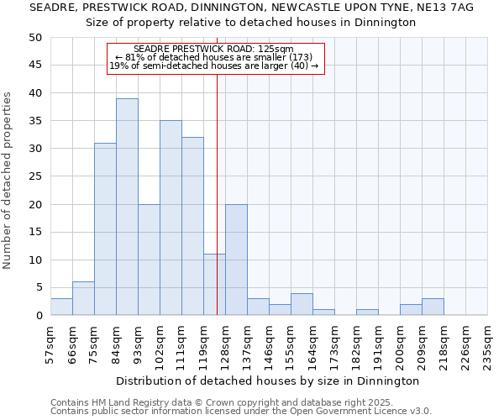The height and width of the screenshot is (420, 504).
Task: Click the bar between 66sqm and 75sqm
Action: [83, 298]
